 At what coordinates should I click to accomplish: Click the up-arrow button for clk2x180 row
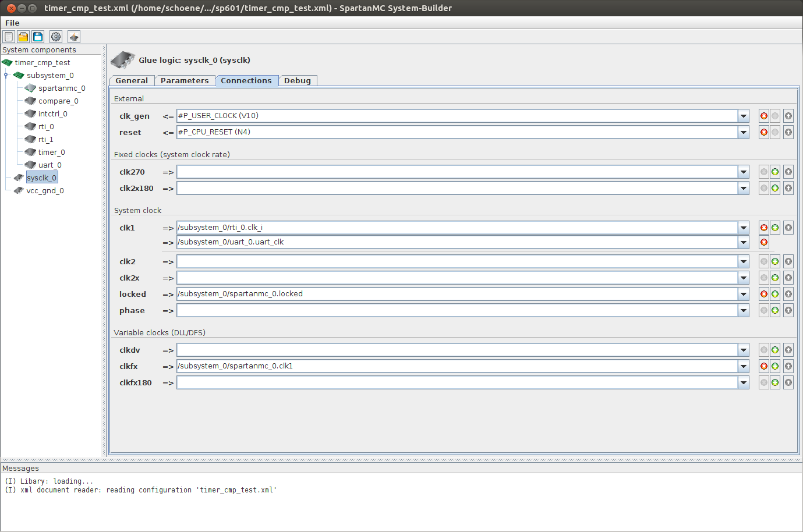click(x=788, y=188)
